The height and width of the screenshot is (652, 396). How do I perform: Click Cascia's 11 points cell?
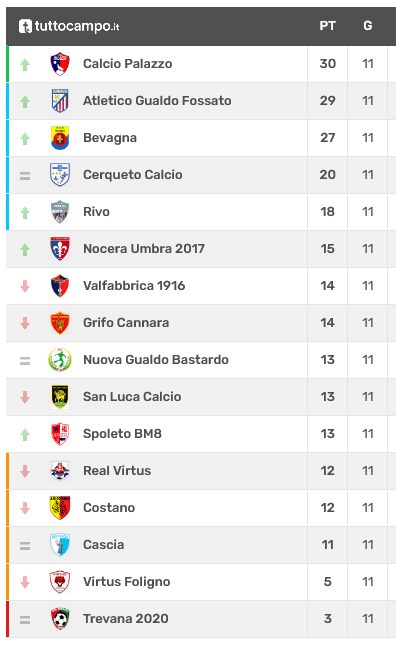point(327,545)
